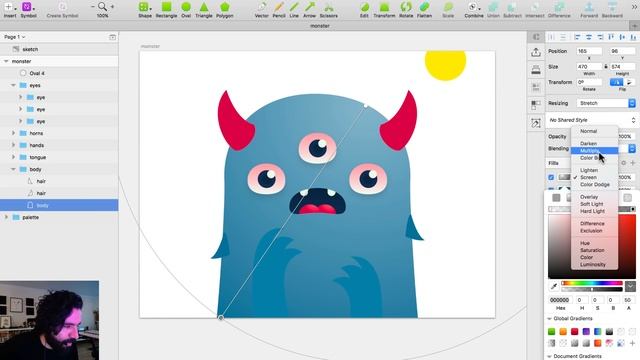Click the Flatten toolbar icon

tap(424, 10)
